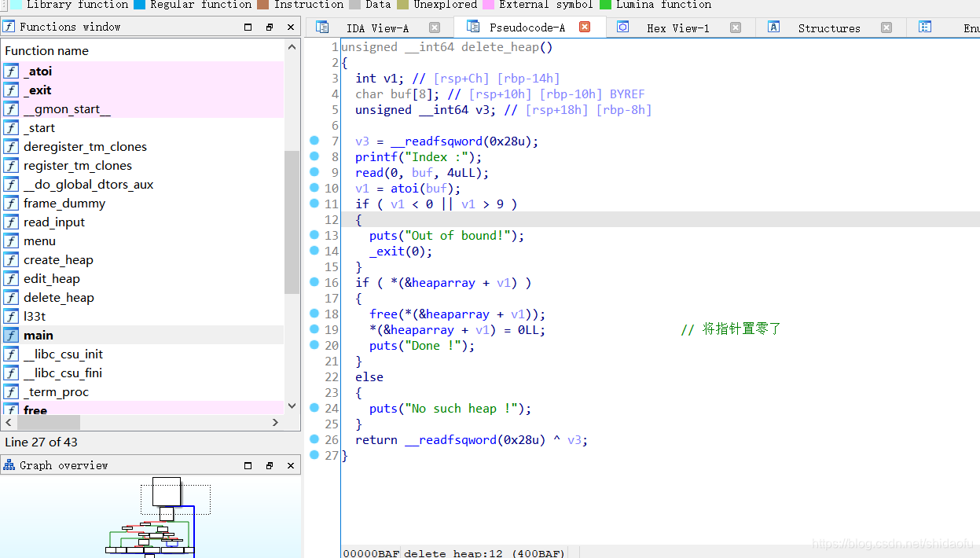The width and height of the screenshot is (980, 558).
Task: Toggle breakpoint dot on line 16
Action: [x=314, y=282]
